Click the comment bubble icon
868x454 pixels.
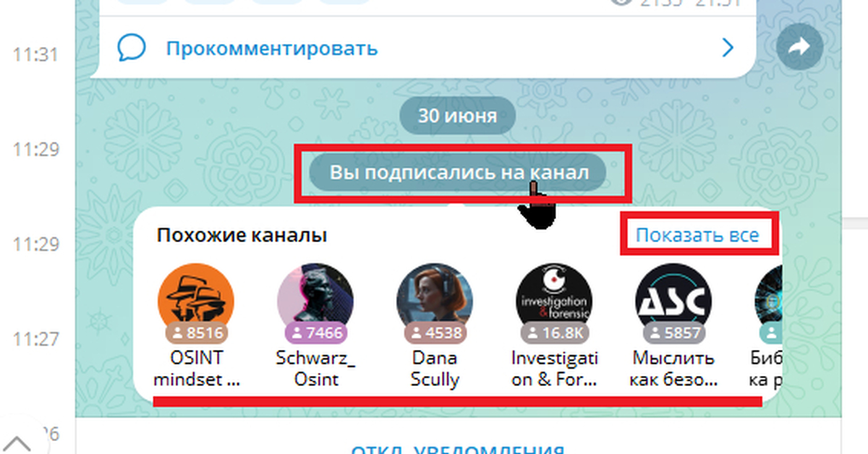pyautogui.click(x=132, y=48)
